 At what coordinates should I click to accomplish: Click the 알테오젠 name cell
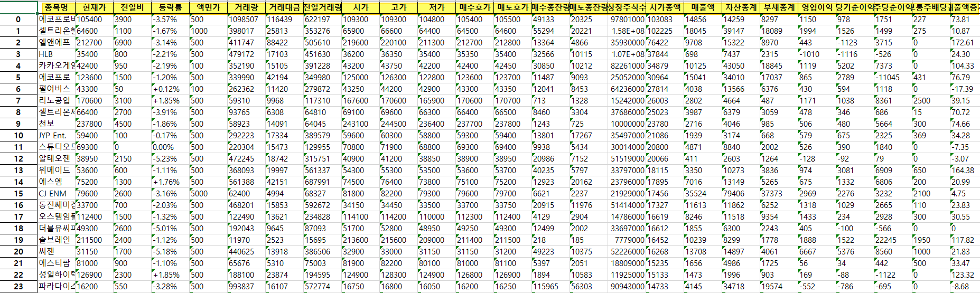[57, 159]
